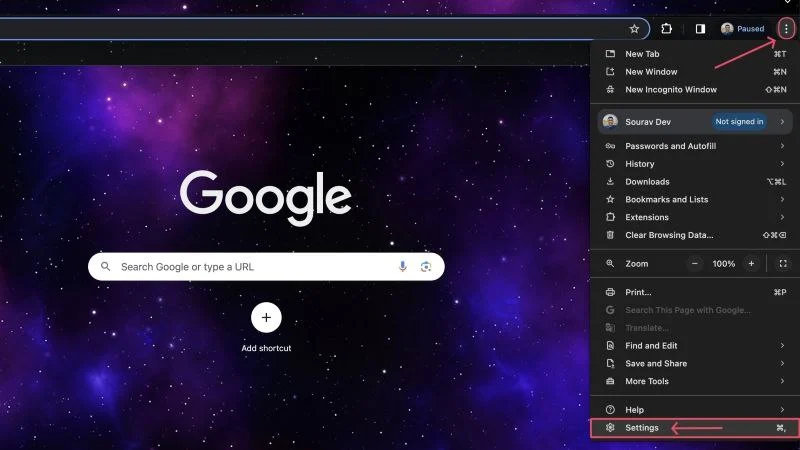The image size is (800, 450).
Task: Click the tab icon beside New Tab
Action: tap(610, 54)
